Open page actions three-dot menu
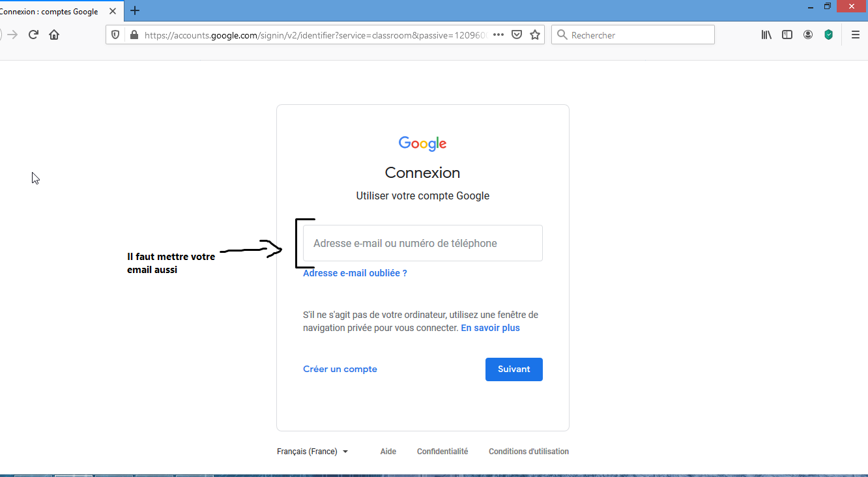 [x=499, y=35]
